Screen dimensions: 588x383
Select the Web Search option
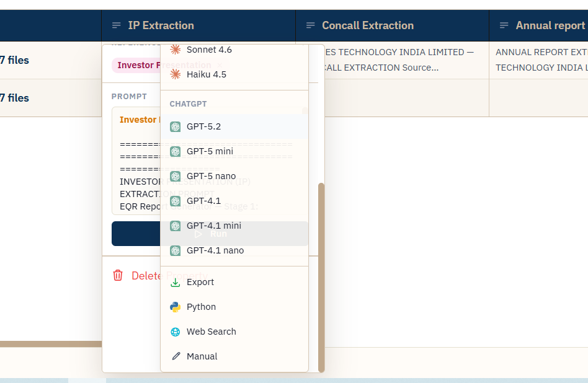point(234,332)
